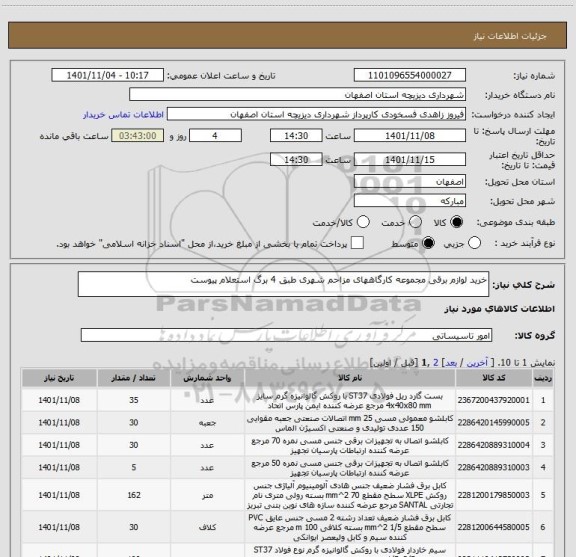
Task: Click the general description text box
Action: pyautogui.click(x=283, y=284)
